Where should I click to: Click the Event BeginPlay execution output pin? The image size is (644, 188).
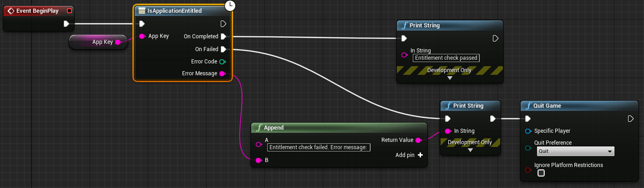coord(66,23)
